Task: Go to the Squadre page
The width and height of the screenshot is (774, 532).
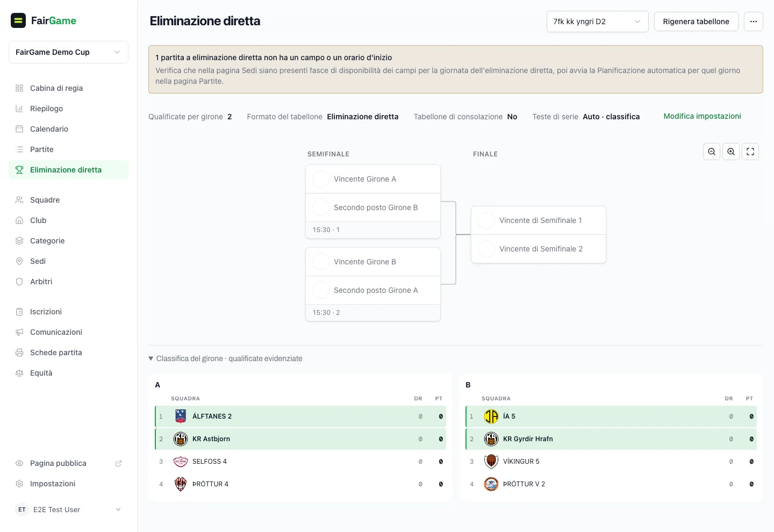Action: (68, 200)
